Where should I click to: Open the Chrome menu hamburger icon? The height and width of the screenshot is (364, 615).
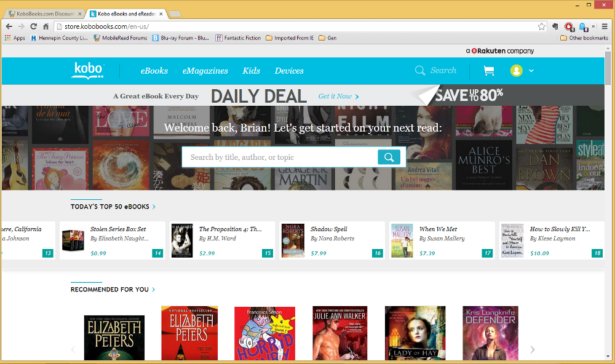[x=605, y=26]
